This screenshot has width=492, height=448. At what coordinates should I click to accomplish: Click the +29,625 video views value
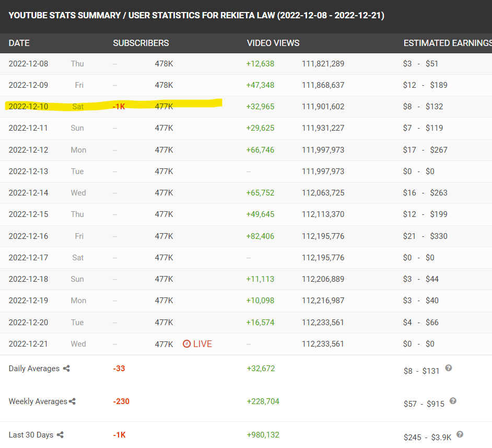(260, 128)
